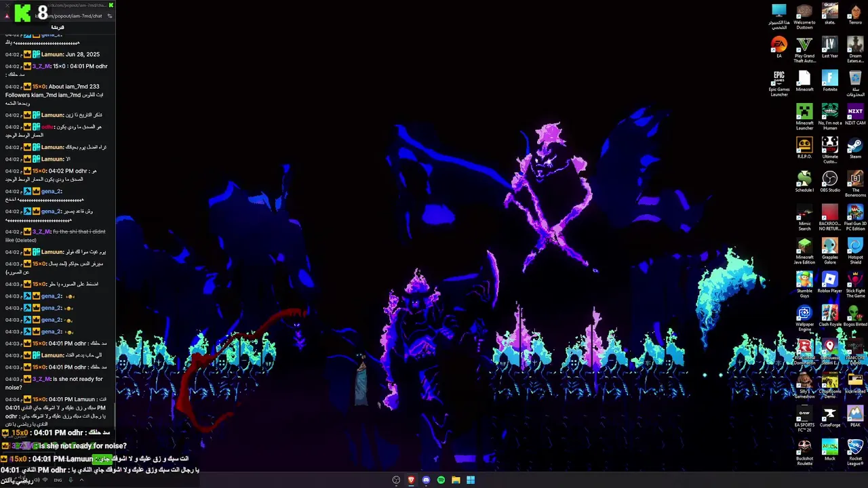Open Spotify from the taskbar
Image resolution: width=868 pixels, height=488 pixels.
(x=441, y=480)
